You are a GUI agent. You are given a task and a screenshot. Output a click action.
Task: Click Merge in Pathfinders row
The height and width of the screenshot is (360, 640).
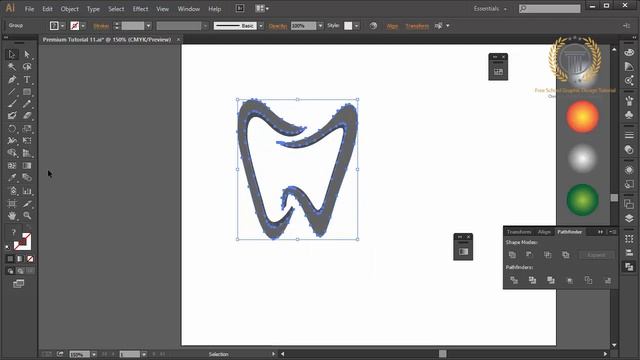(551, 280)
